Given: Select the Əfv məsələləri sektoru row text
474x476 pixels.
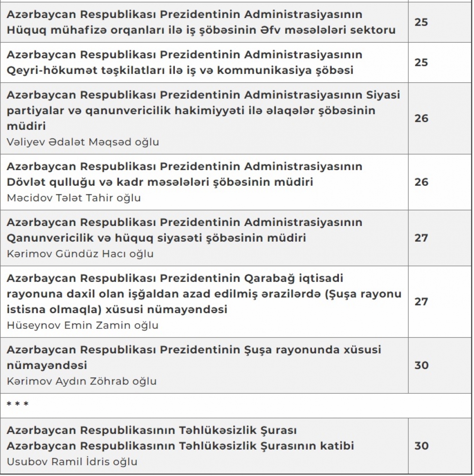Looking at the screenshot, I should pos(201,22).
